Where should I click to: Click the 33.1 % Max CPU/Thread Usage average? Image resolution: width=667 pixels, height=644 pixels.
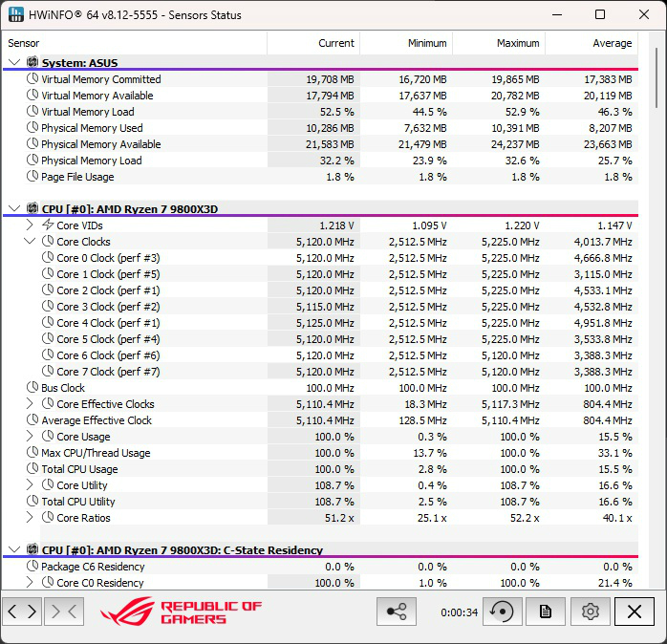coord(614,453)
